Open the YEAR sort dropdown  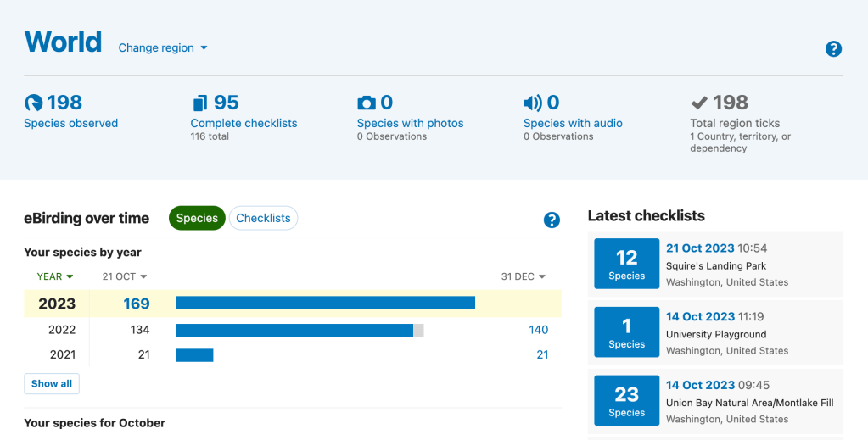point(55,276)
